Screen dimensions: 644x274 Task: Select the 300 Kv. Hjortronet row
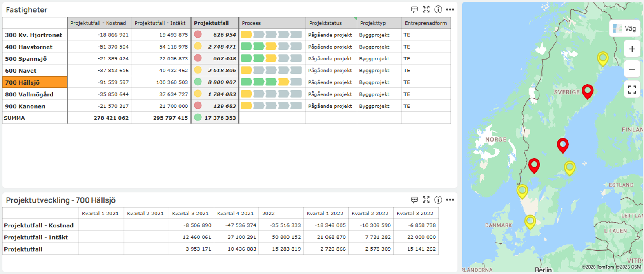(35, 35)
